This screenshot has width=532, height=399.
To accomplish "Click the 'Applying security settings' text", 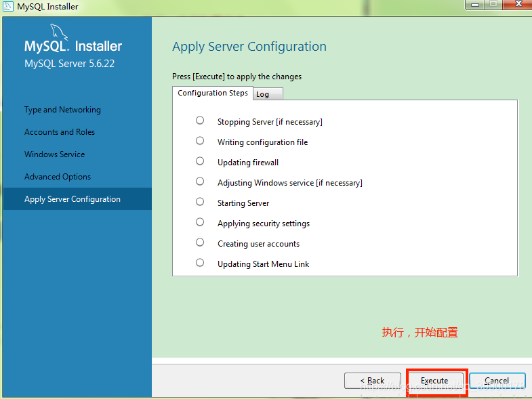I will pos(264,224).
